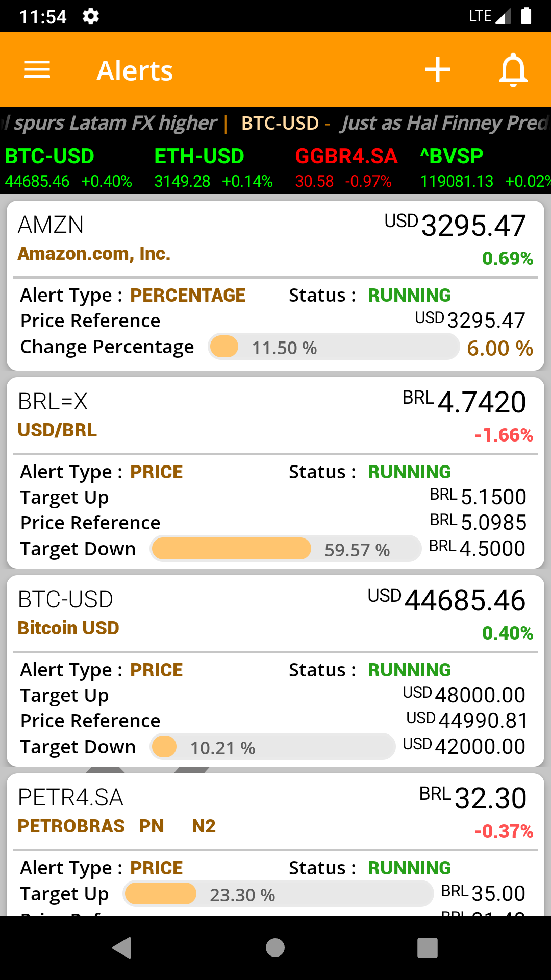Open the hamburger navigation menu
The image size is (551, 980).
pos(37,70)
